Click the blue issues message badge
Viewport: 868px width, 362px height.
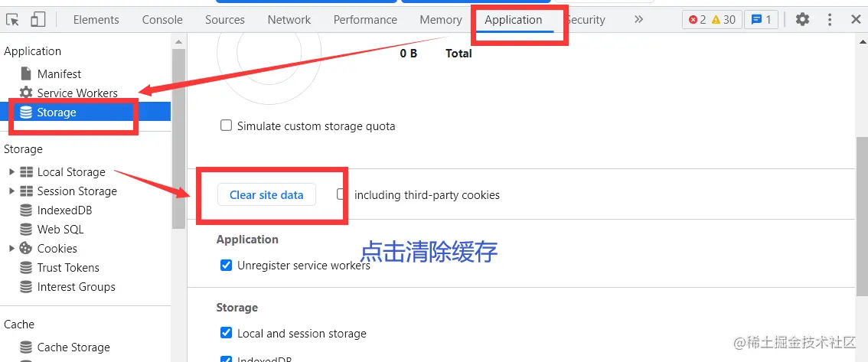pos(761,20)
